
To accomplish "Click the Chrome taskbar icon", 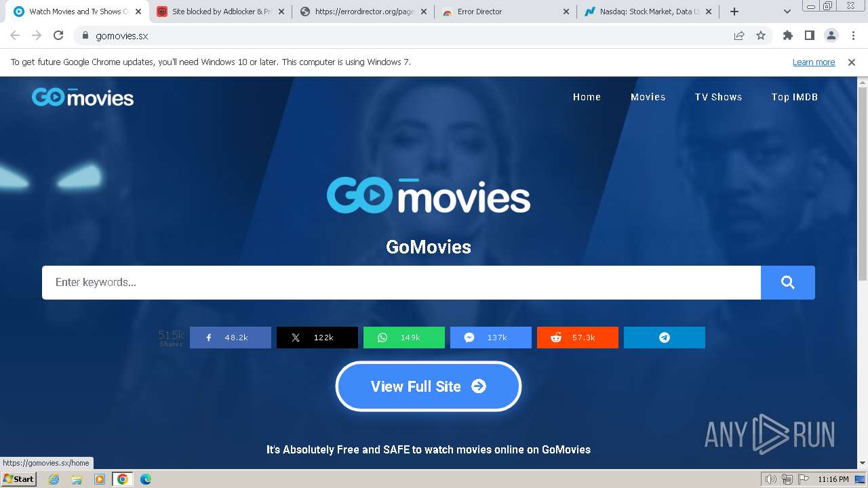I will click(x=123, y=479).
